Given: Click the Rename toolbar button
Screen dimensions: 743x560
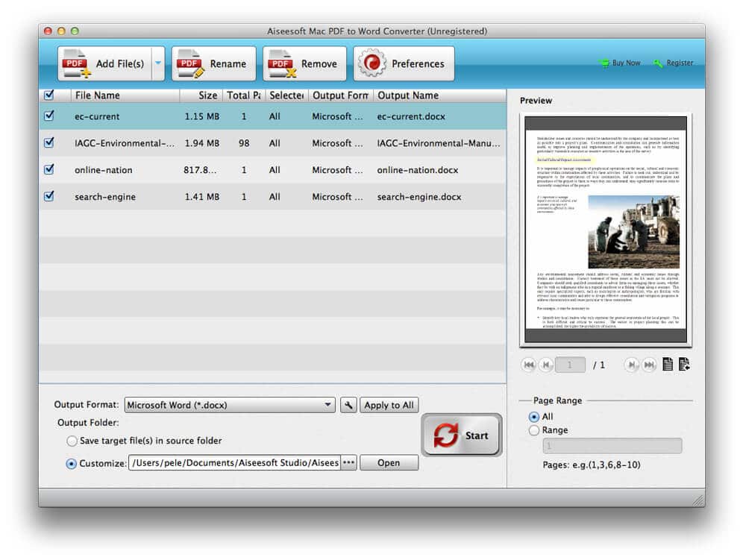Looking at the screenshot, I should click(x=213, y=64).
